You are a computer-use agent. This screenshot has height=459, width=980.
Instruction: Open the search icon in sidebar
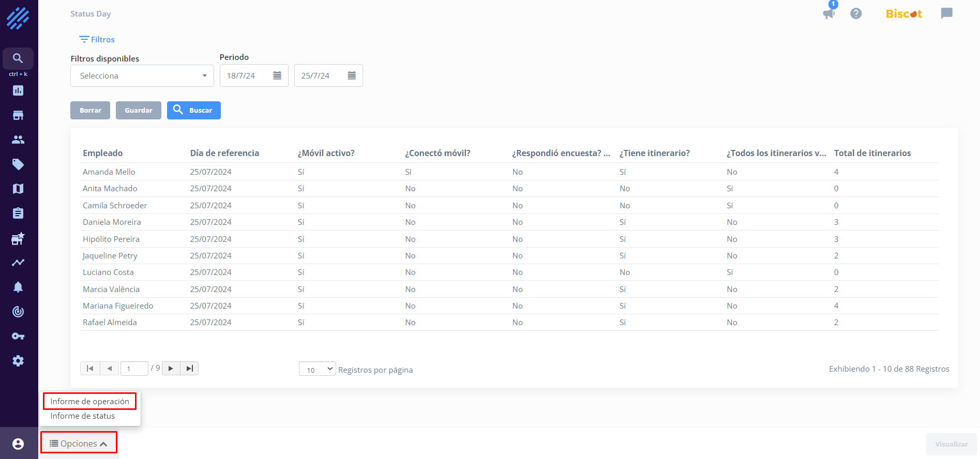click(18, 58)
